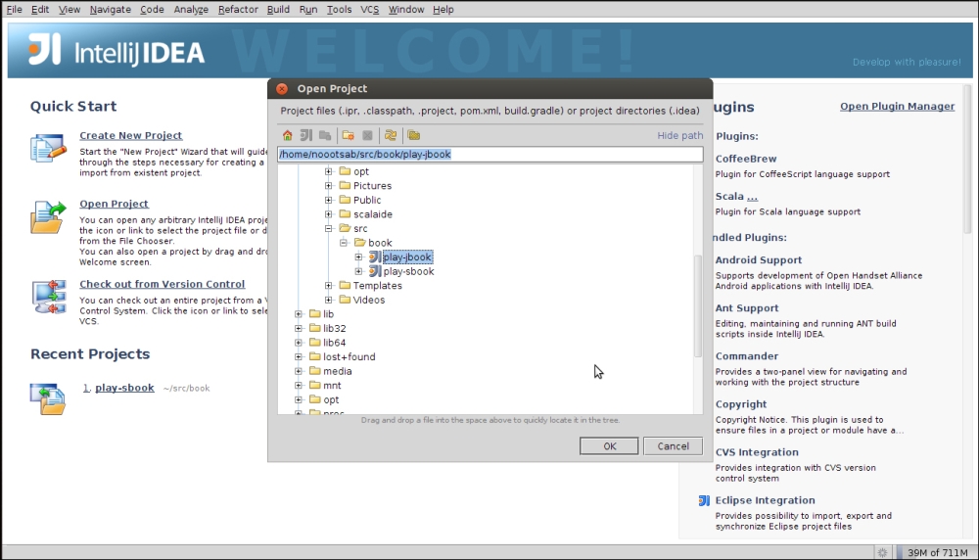
Task: Expand the Videos folder node
Action: 328,300
